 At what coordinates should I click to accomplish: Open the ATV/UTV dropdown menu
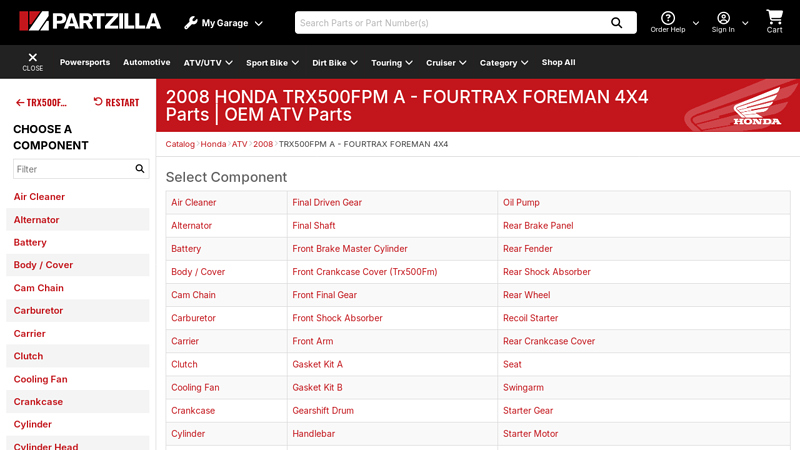pyautogui.click(x=208, y=63)
